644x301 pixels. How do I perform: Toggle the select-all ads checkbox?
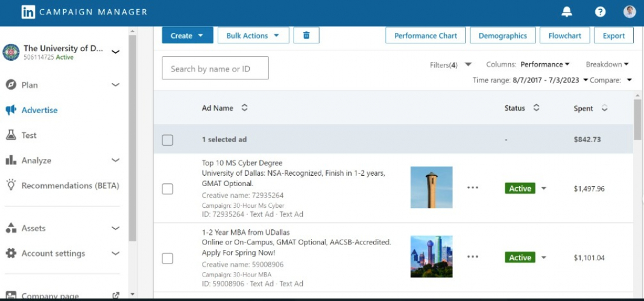coord(167,140)
